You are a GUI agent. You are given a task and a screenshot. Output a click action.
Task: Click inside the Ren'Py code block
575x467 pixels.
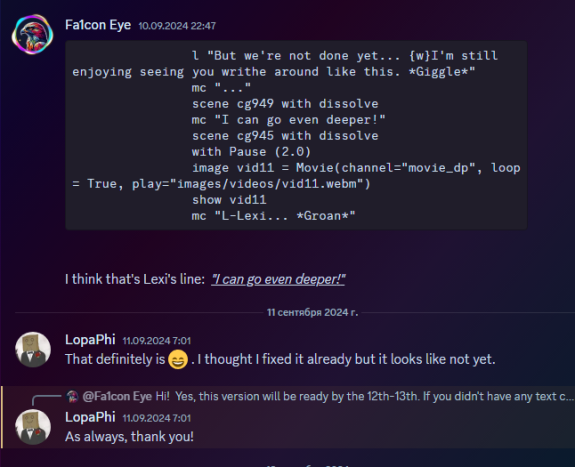[296, 135]
